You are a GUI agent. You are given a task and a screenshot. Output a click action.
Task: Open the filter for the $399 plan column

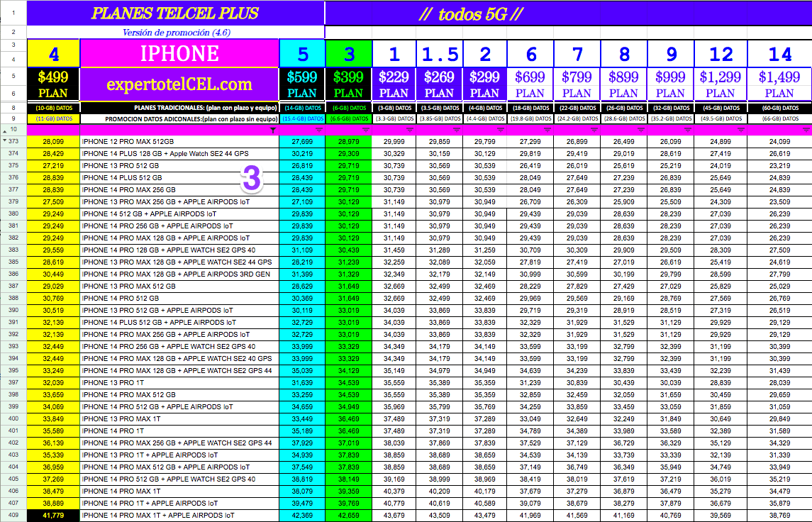click(x=366, y=130)
